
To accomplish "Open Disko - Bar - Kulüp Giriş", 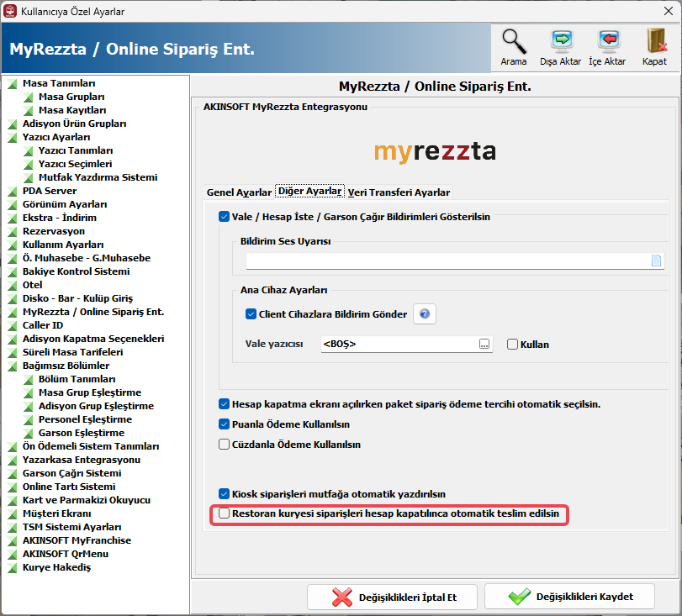I will [x=77, y=299].
